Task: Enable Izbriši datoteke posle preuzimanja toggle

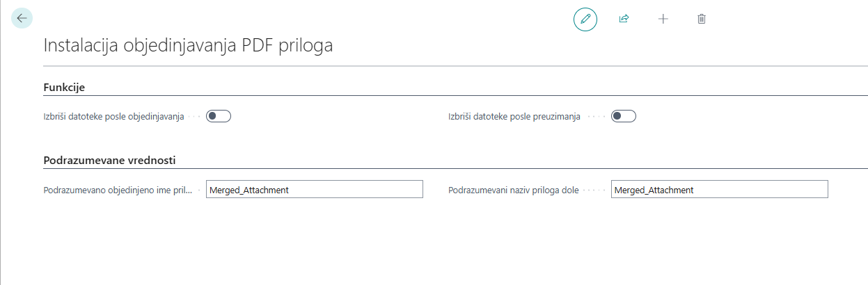Action: point(624,117)
